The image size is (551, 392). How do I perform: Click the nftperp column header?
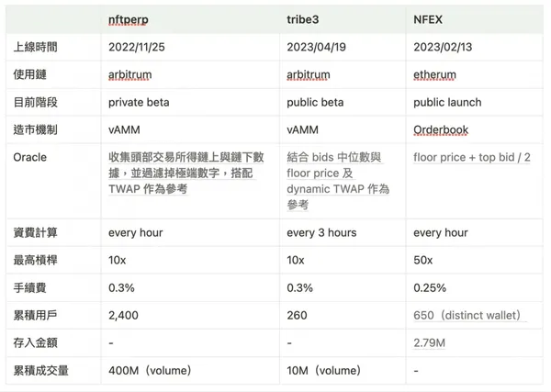(128, 18)
